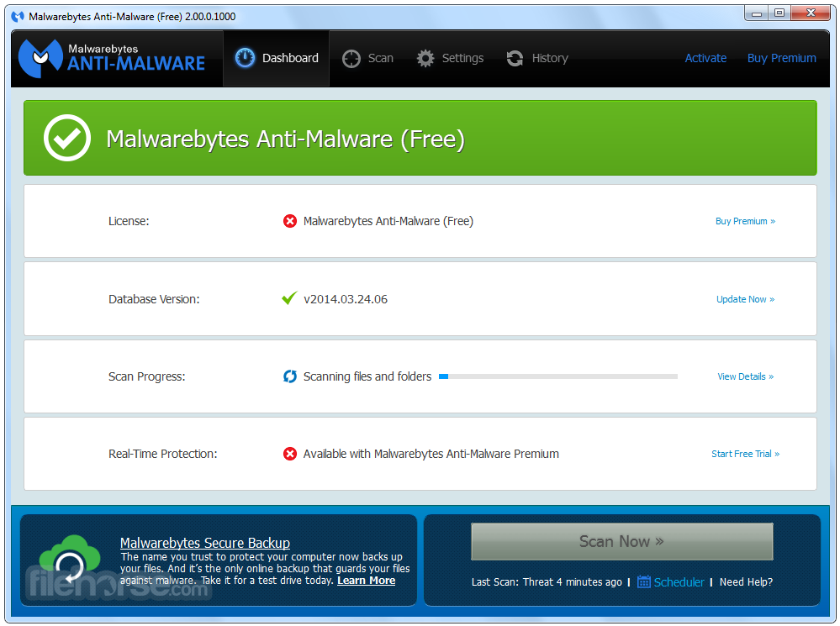Open the Scheduler link
Image resolution: width=840 pixels, height=626 pixels.
coord(679,582)
